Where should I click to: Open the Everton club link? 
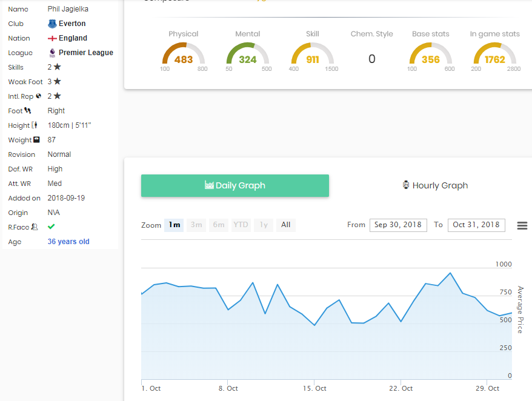pos(72,24)
